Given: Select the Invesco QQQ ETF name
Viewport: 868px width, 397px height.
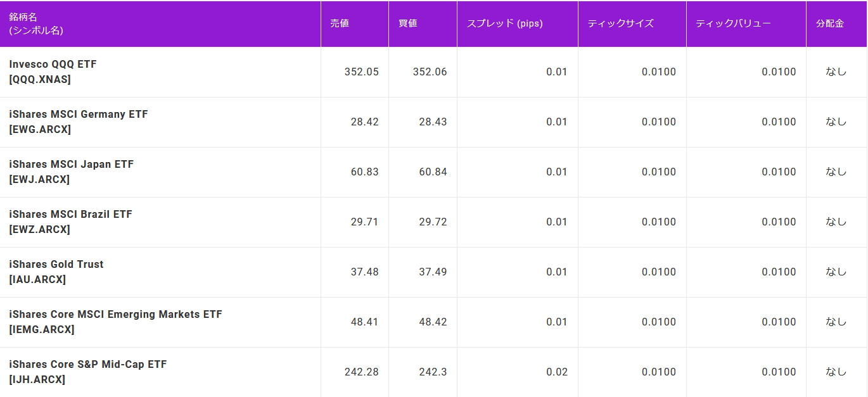Looking at the screenshot, I should tap(53, 64).
